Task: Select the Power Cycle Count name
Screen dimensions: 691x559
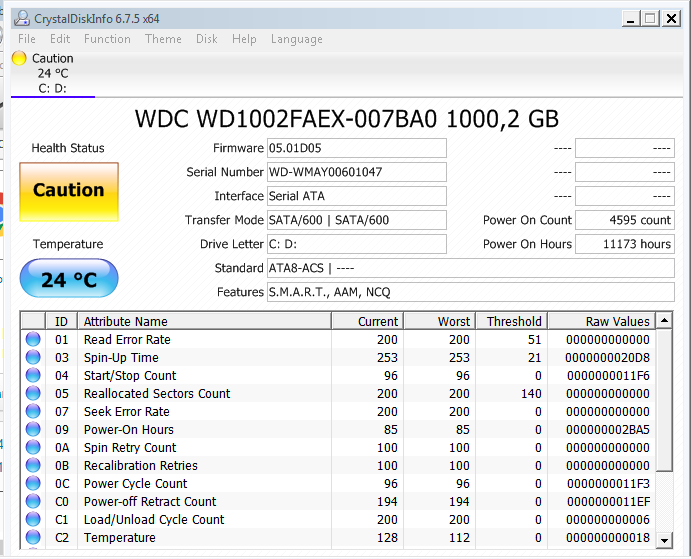Action: 136,484
